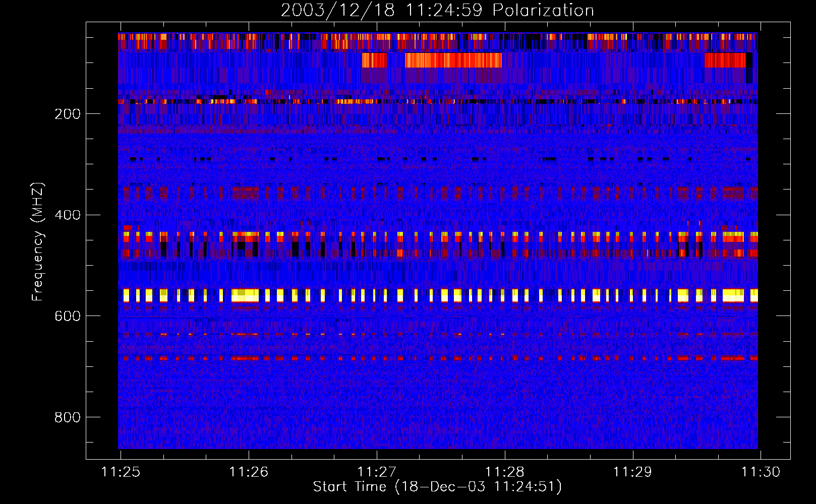Click the 400 frequency tick label
Viewport: 816px width, 504px height.
pyautogui.click(x=68, y=215)
